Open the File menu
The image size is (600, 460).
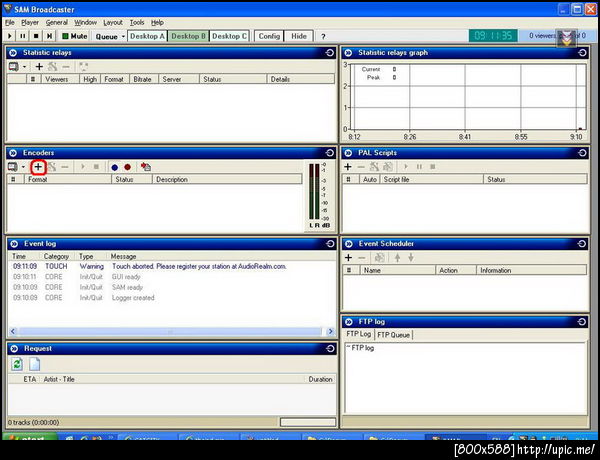pyautogui.click(x=10, y=23)
